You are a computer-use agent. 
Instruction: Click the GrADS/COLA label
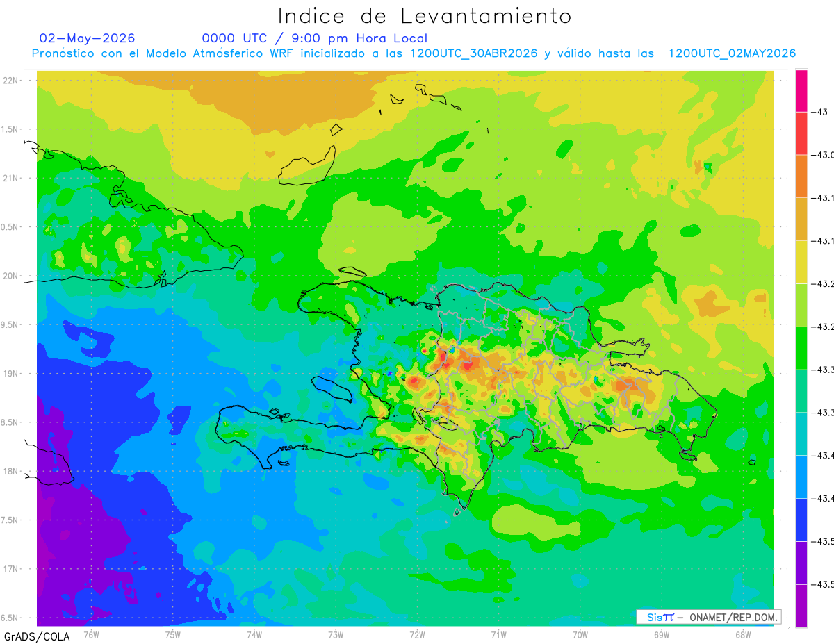point(37,636)
